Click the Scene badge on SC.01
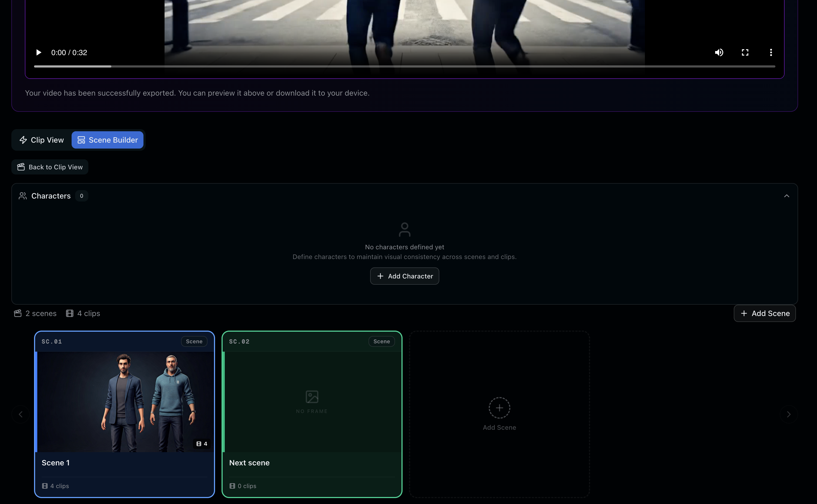The width and height of the screenshot is (817, 504). point(194,341)
